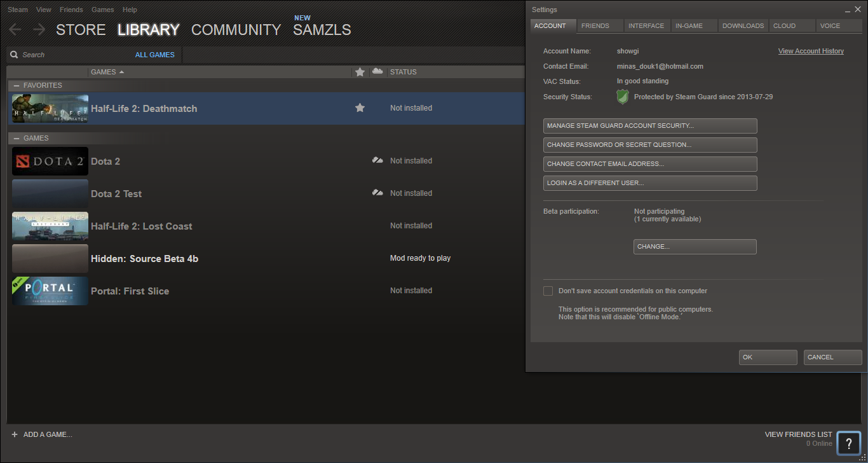Open the All Games filter dropdown
The image size is (868, 463).
pos(155,55)
